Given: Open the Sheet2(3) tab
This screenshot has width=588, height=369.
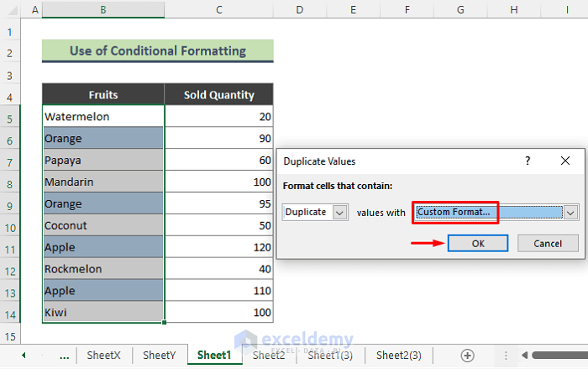Looking at the screenshot, I should [x=399, y=356].
